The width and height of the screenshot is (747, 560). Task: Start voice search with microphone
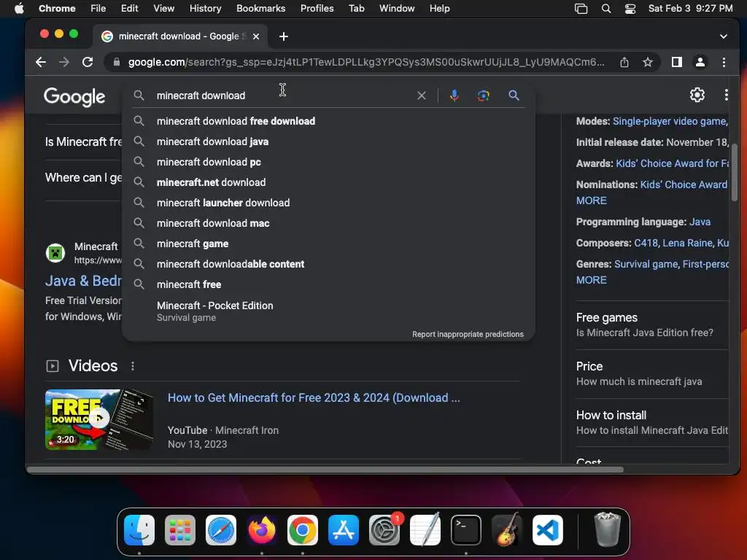[x=454, y=96]
